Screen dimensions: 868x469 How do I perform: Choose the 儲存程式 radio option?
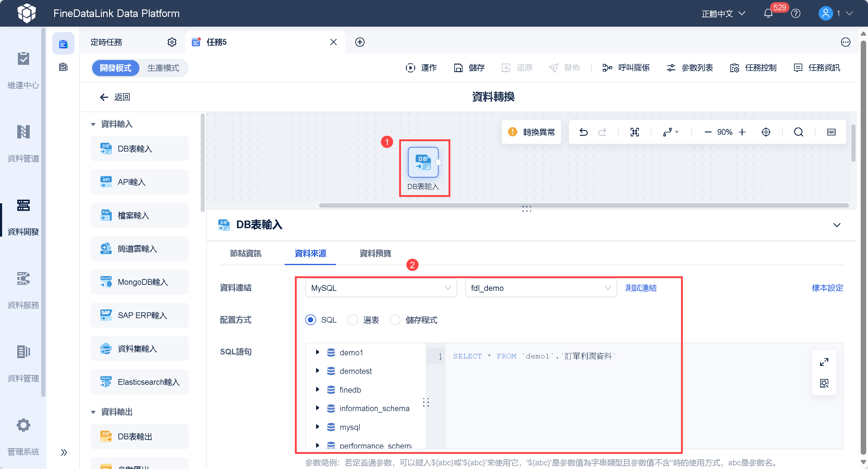[x=395, y=320]
